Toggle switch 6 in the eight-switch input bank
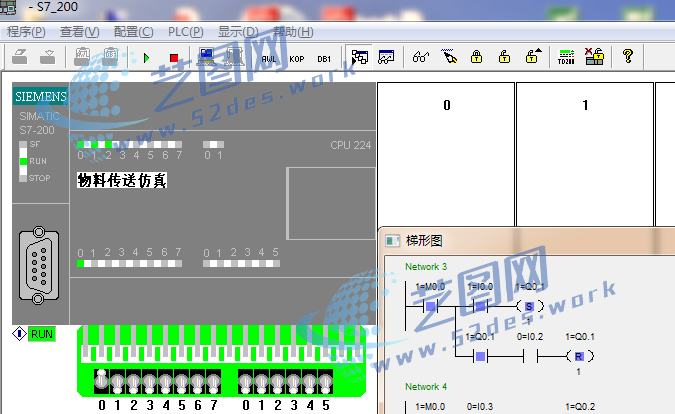 coord(198,381)
